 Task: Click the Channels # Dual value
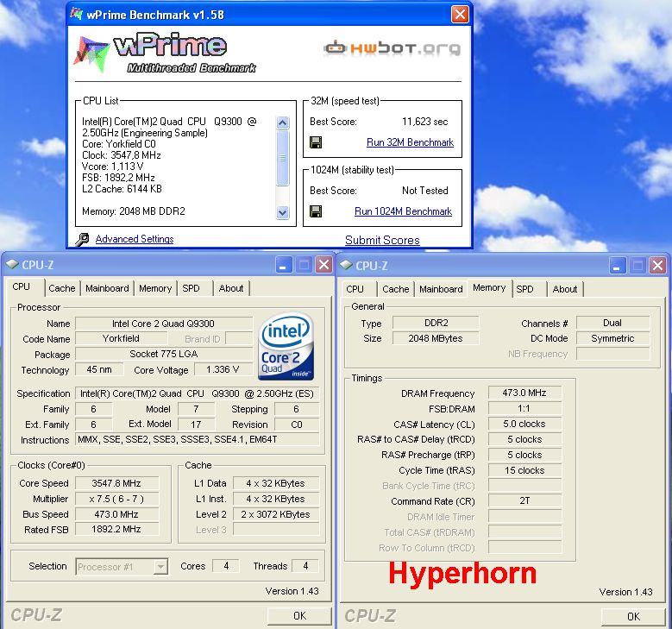[612, 323]
